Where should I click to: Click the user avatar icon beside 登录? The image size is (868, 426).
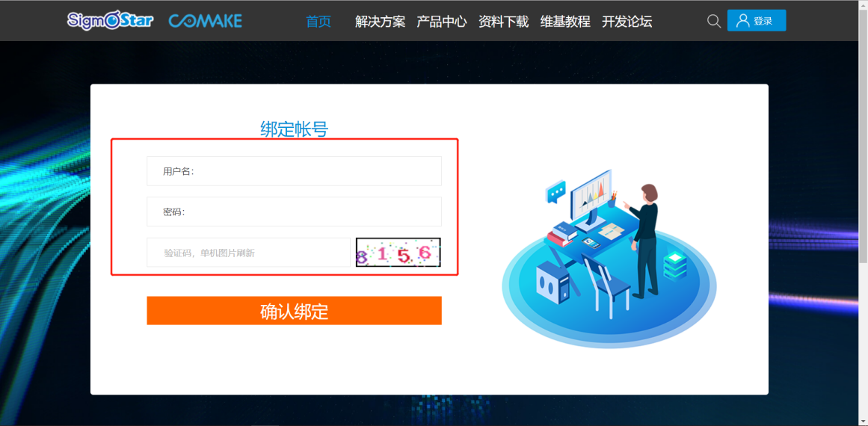point(743,20)
